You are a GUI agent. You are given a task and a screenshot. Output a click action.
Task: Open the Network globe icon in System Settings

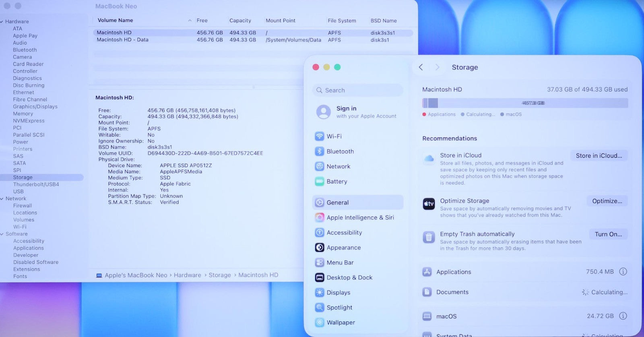(x=320, y=166)
